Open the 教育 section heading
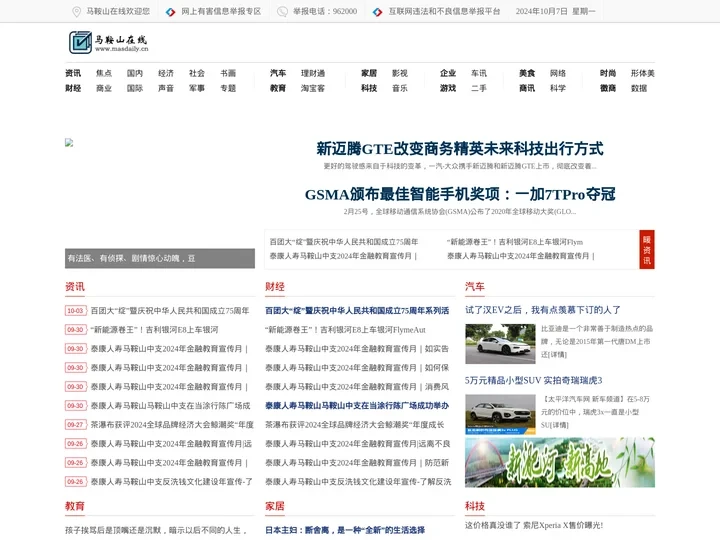 point(75,506)
